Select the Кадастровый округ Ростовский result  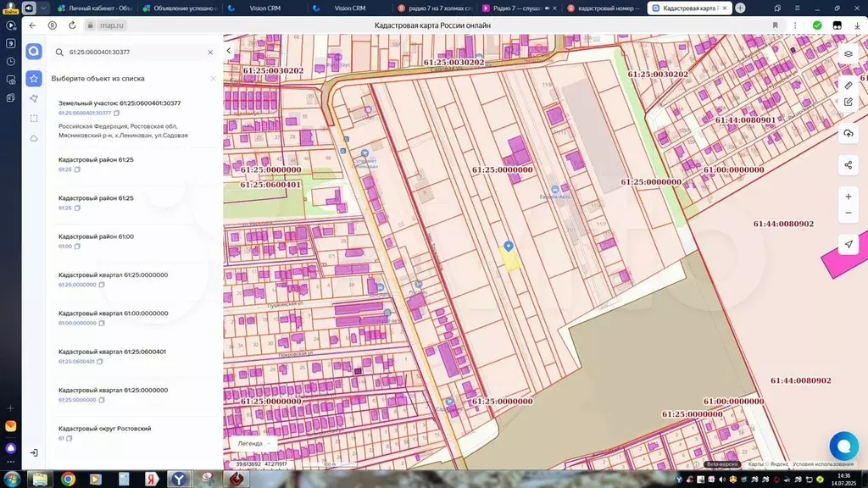click(x=104, y=429)
